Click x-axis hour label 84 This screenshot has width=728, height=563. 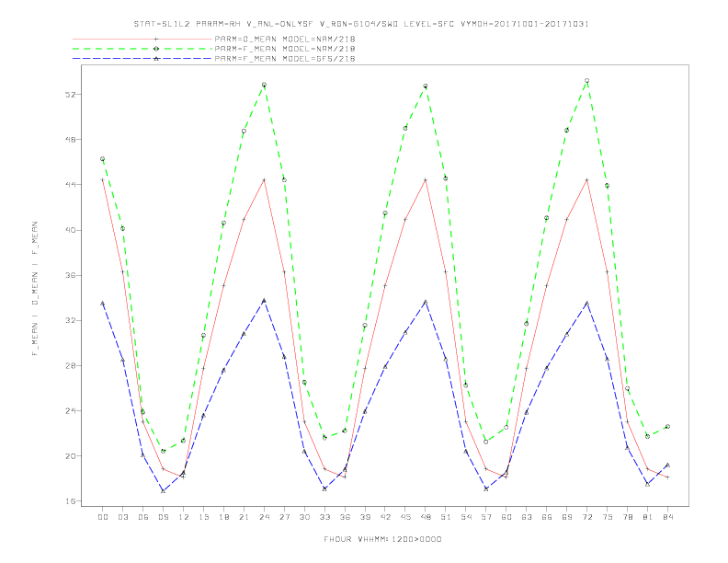click(667, 517)
